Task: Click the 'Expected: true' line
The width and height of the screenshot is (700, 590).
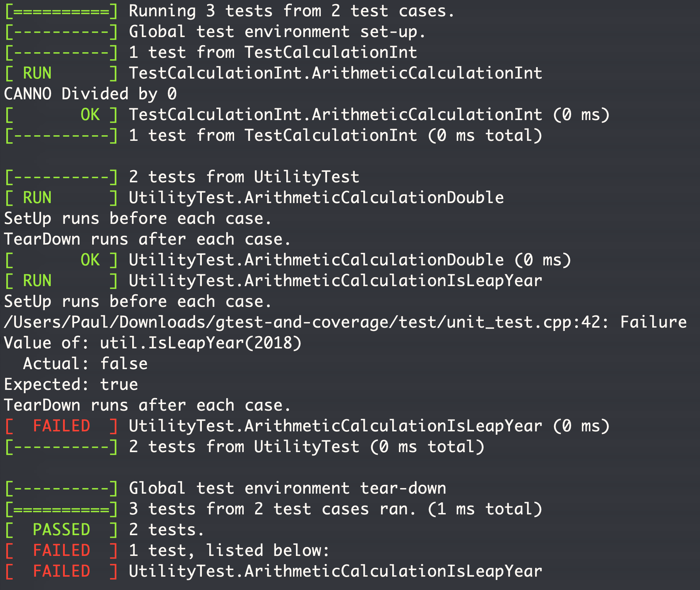Action: coord(71,384)
